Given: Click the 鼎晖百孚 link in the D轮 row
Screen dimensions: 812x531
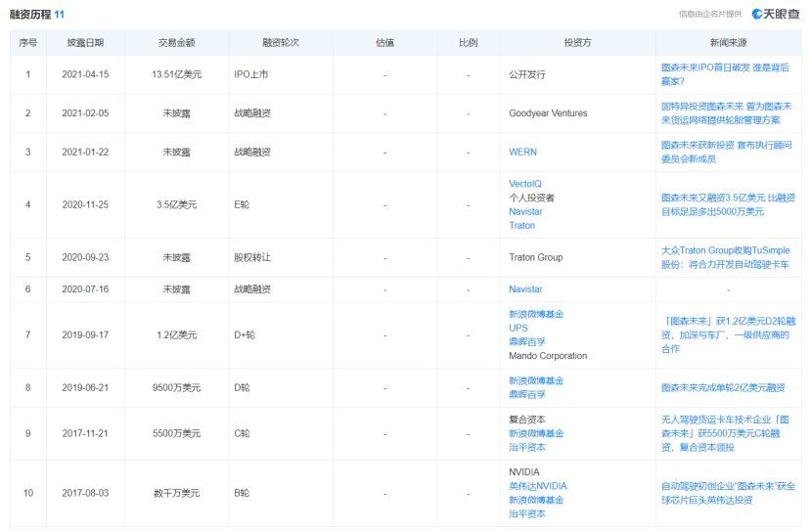Looking at the screenshot, I should click(x=527, y=394).
